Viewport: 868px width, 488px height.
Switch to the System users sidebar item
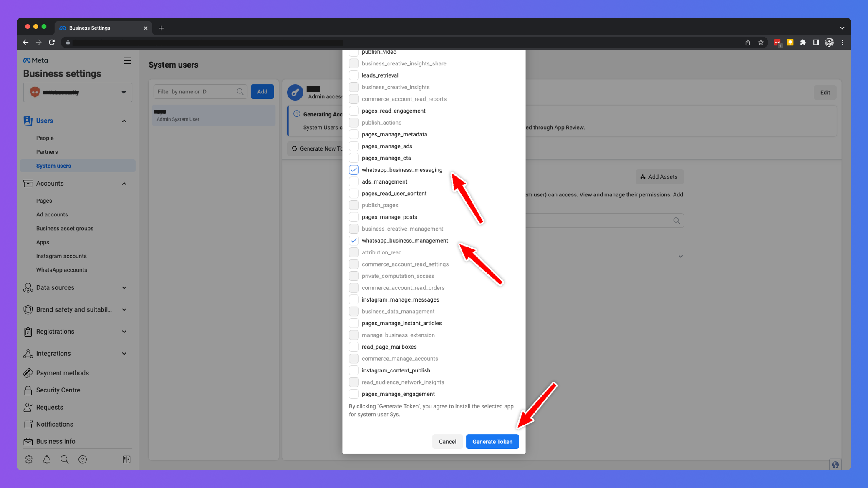point(53,166)
